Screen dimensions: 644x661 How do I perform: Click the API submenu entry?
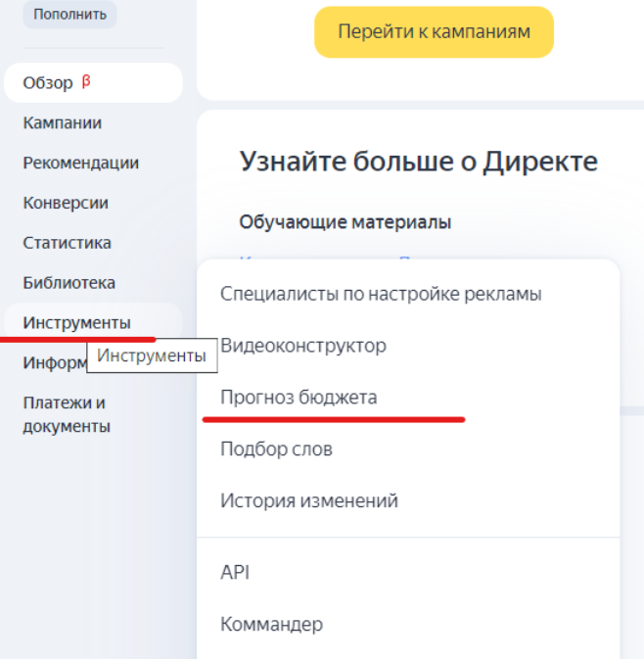click(x=235, y=573)
